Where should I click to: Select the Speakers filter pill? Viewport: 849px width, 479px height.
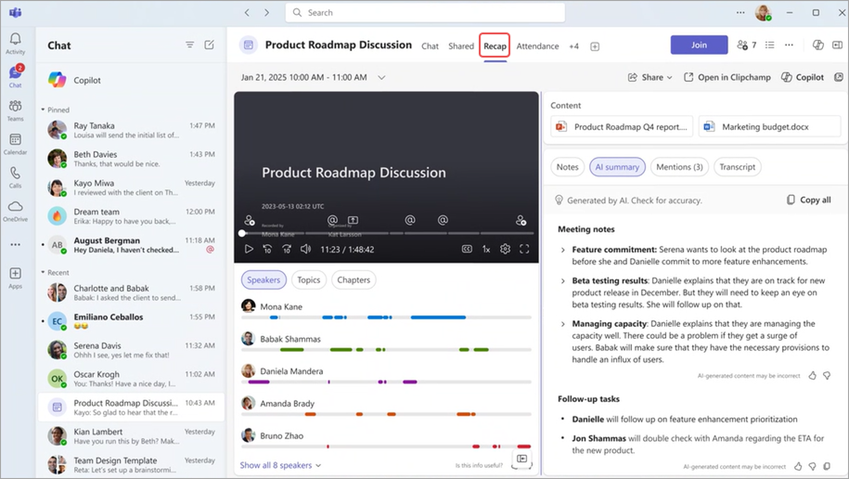(264, 280)
